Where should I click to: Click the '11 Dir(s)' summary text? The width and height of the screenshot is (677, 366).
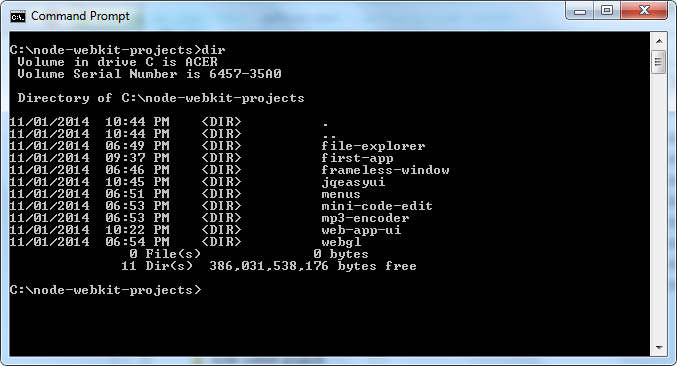[x=157, y=266]
